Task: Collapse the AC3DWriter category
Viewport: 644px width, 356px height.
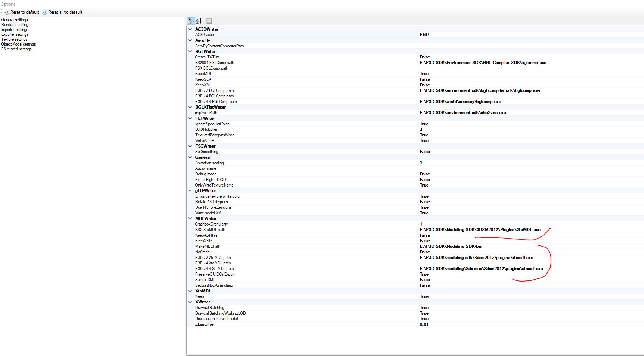Action: click(x=190, y=29)
